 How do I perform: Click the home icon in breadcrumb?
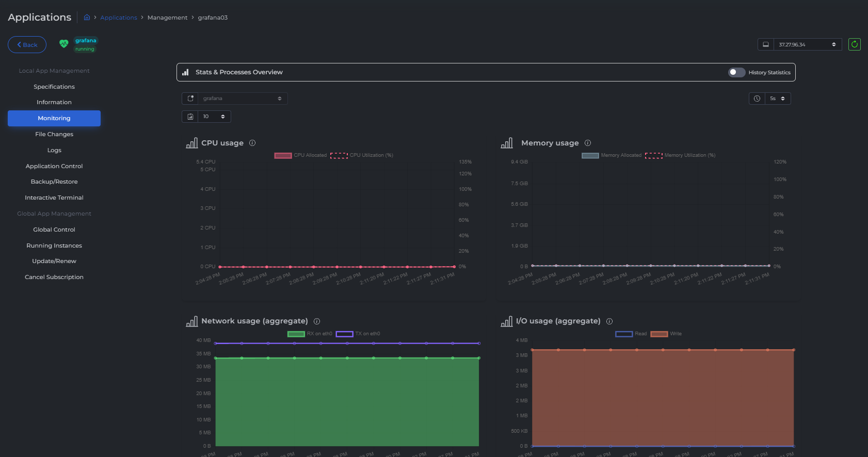tap(87, 18)
